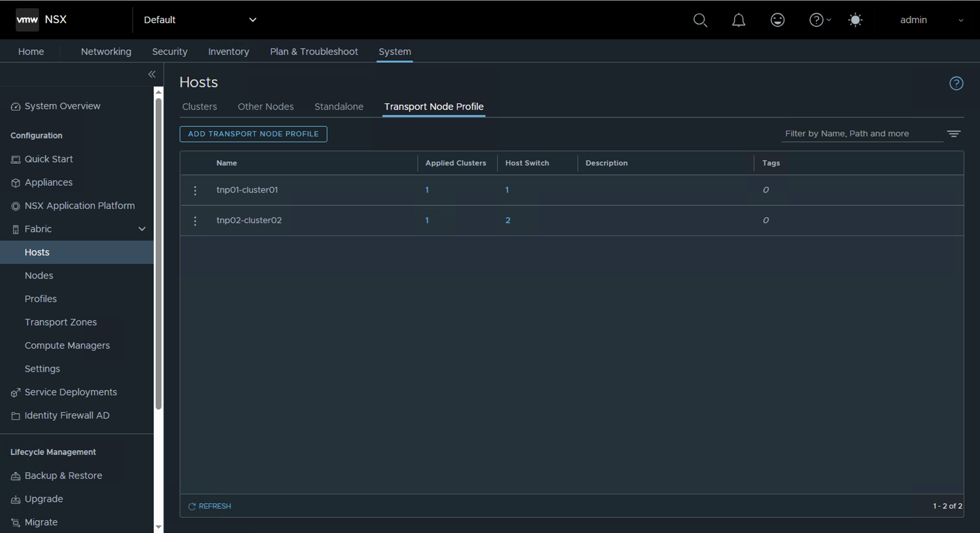The width and height of the screenshot is (980, 533).
Task: Open the Hosts page help icon
Action: [x=956, y=83]
